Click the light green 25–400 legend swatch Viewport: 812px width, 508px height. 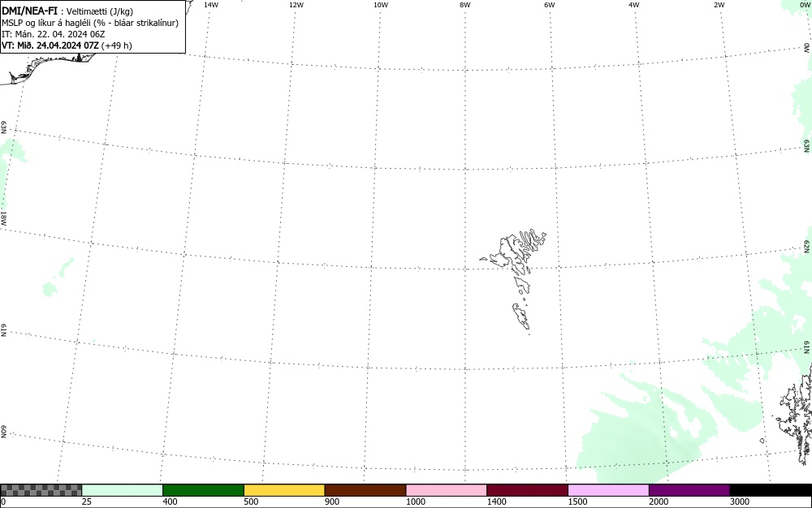click(123, 490)
